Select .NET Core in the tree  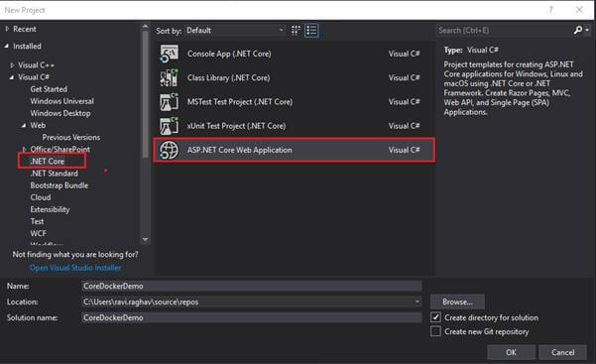click(x=48, y=162)
